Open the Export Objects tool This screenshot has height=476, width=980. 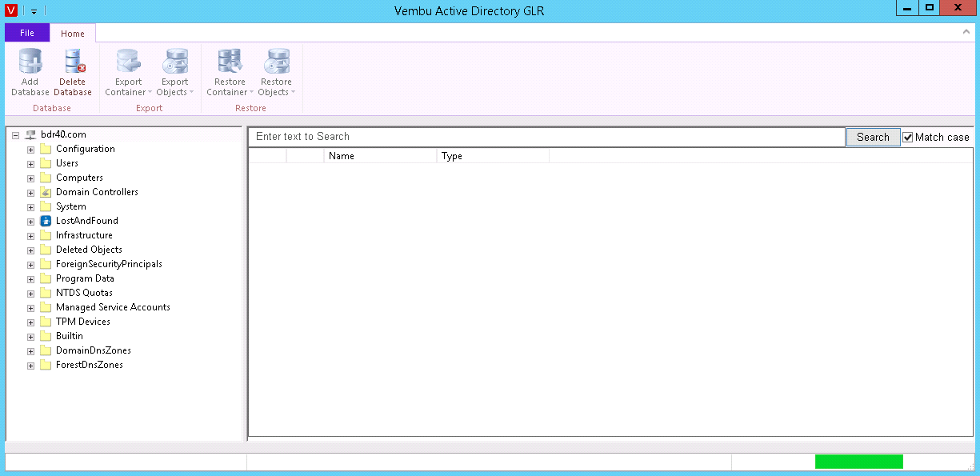point(174,73)
